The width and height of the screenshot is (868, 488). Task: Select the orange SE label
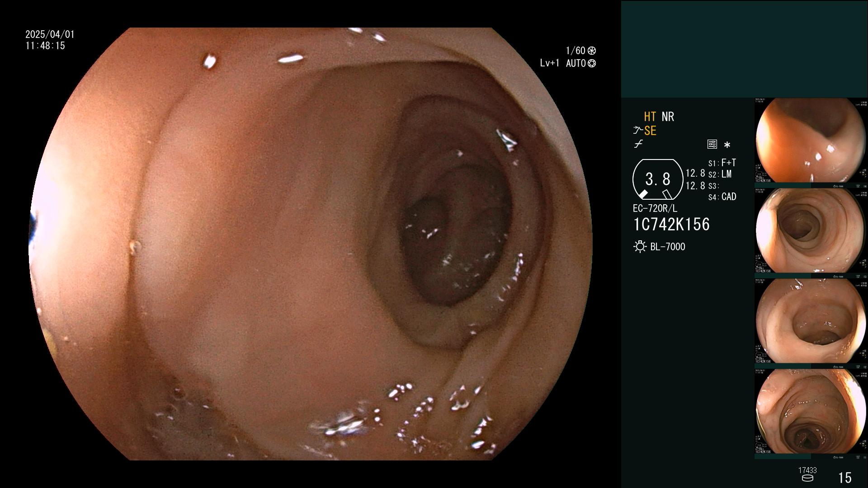pos(650,131)
